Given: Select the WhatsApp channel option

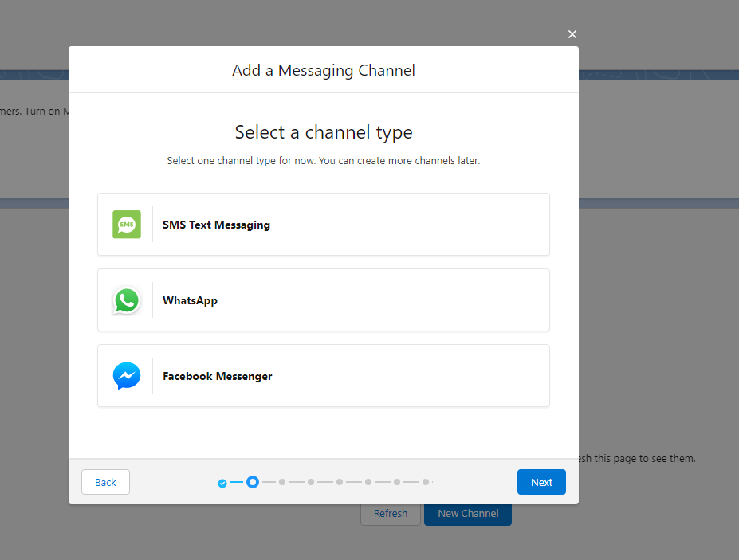Looking at the screenshot, I should point(323,300).
